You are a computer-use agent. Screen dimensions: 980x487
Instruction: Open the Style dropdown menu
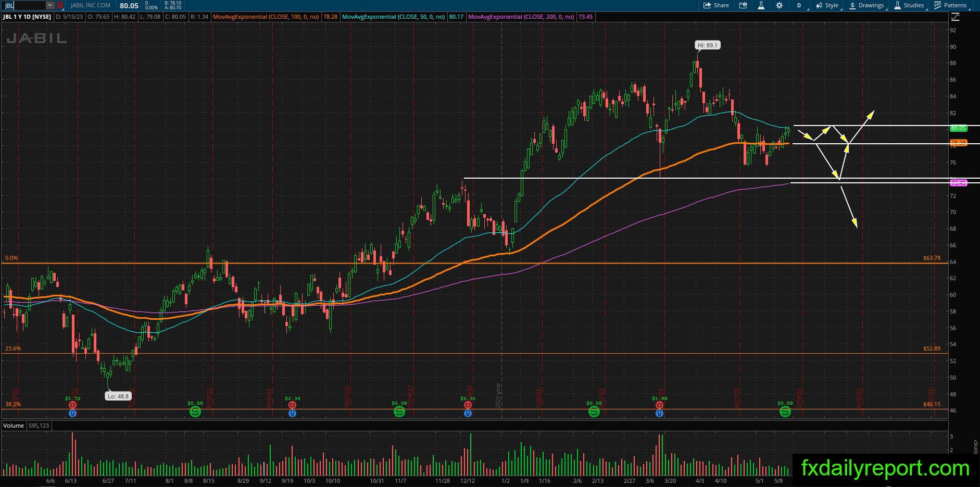(x=827, y=5)
